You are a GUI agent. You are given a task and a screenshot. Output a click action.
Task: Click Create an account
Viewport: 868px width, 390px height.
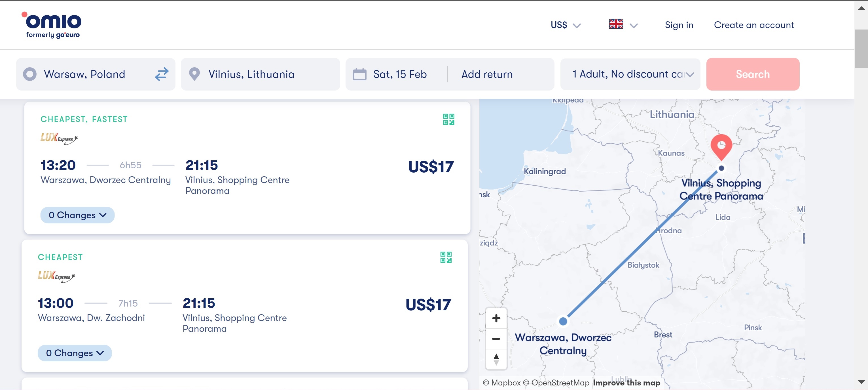click(x=754, y=25)
